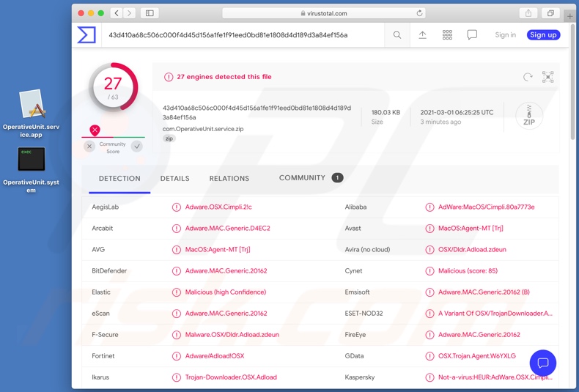Click Avast 'MacOS:Agent-MT [Trj]' result

coord(471,228)
